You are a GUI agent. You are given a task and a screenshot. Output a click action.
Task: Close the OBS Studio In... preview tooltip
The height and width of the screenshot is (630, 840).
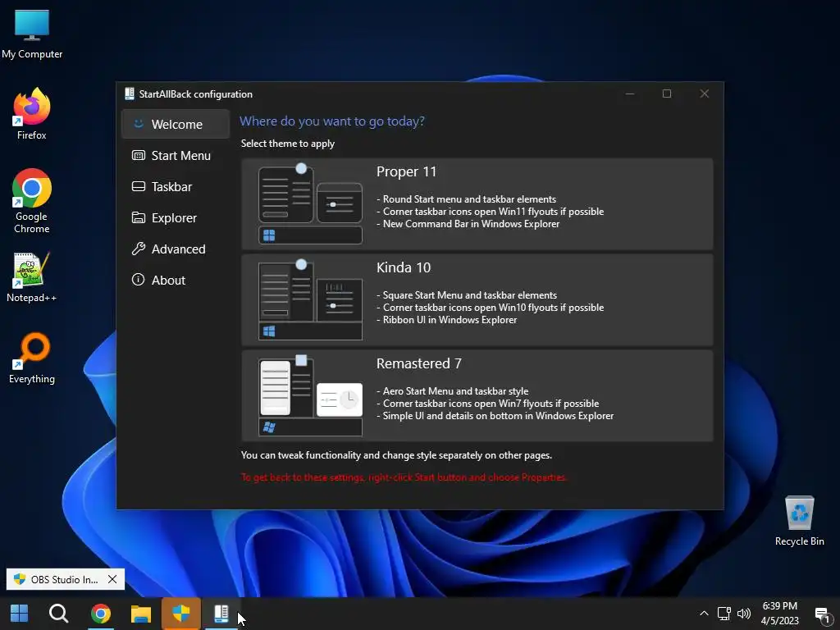(112, 579)
